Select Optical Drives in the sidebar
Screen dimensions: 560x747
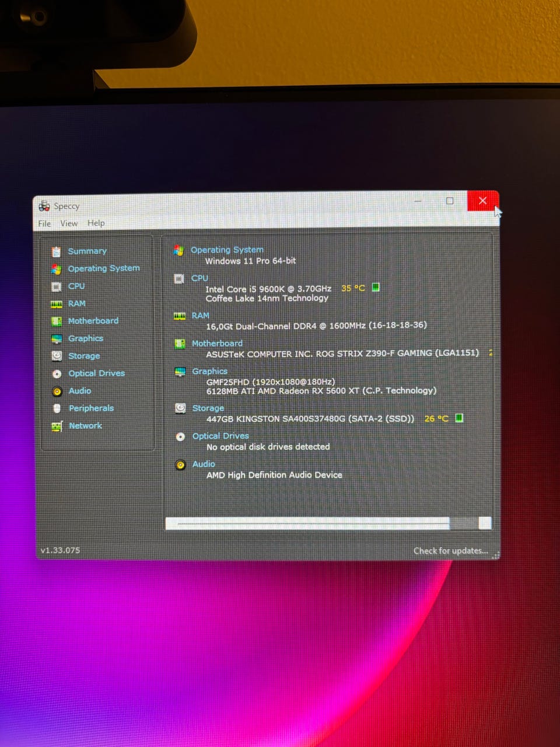[97, 373]
